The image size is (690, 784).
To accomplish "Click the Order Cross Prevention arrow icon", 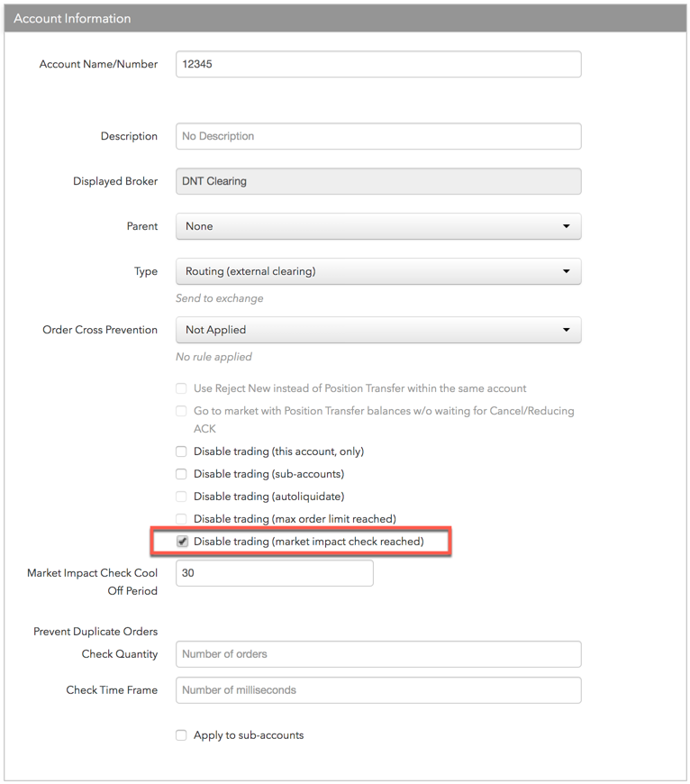I will point(566,330).
